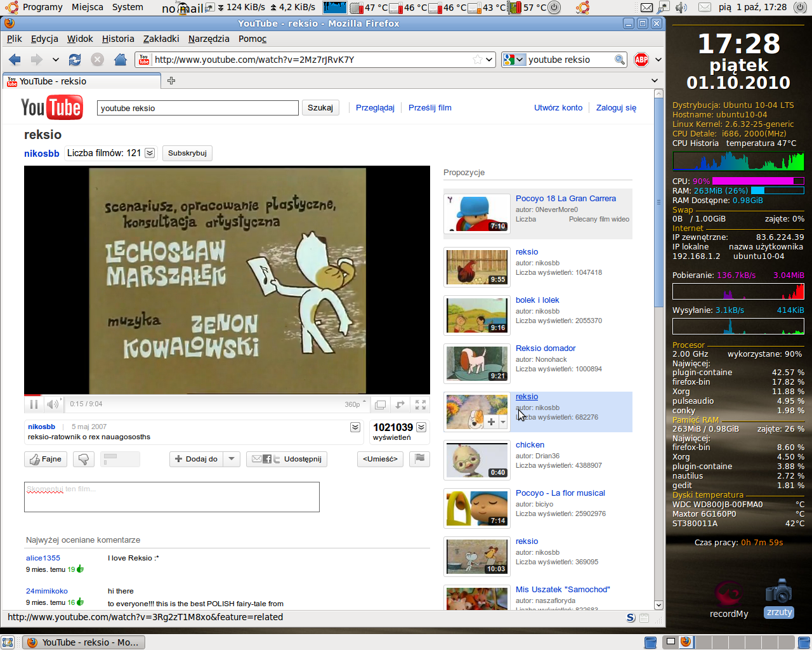Click the player expand size arrows icon
The image size is (812, 650).
click(400, 404)
